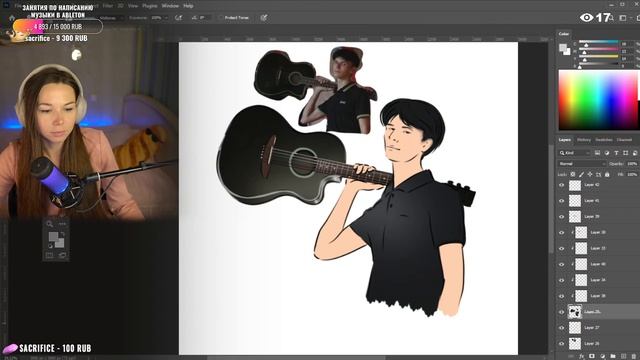Hide Layer 34 with its eye icon
This screenshot has width=640, height=360.
pos(562,280)
